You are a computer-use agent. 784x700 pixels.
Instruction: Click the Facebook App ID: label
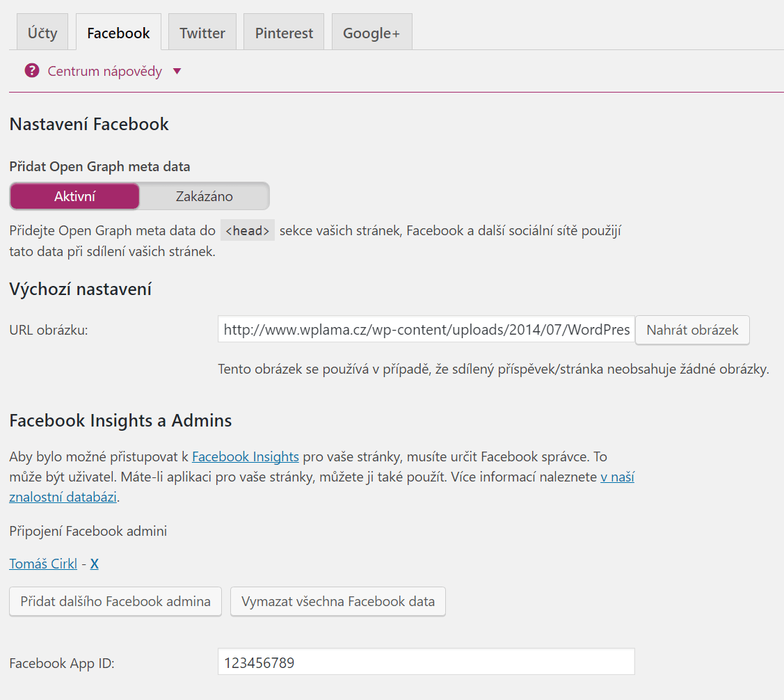tap(62, 664)
